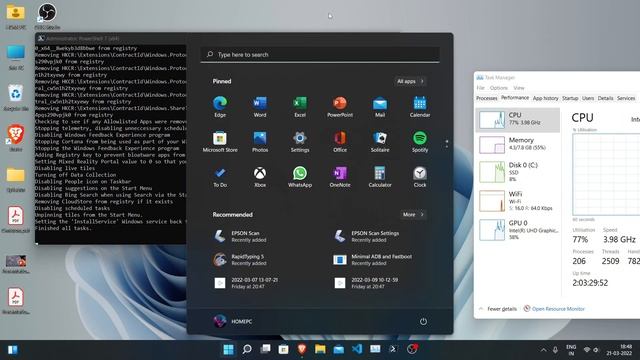Viewport: 640px width, 360px height.
Task: Open Settings from pinned apps
Action: coord(300,142)
